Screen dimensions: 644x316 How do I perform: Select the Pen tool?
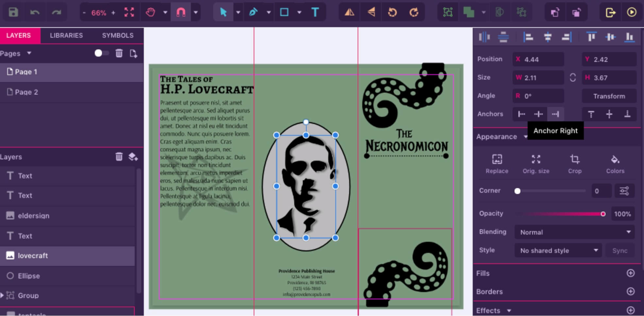pyautogui.click(x=253, y=12)
